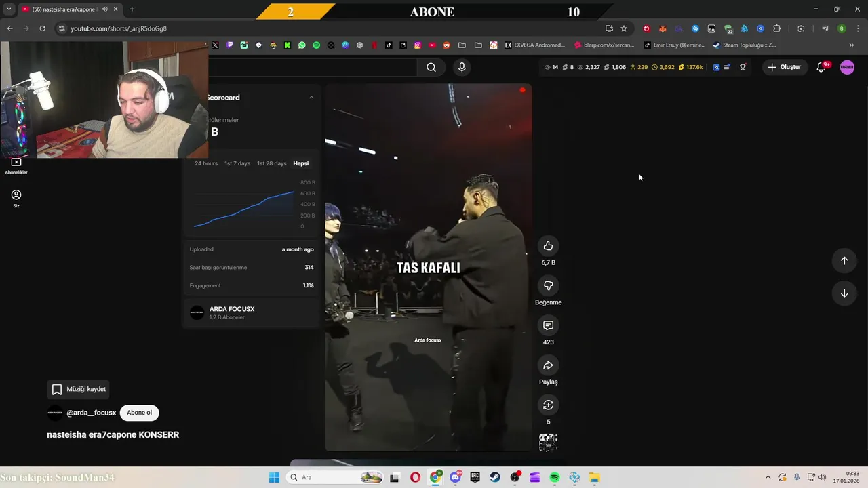This screenshot has height=488, width=868.
Task: Open the comments with 423 count
Action: pyautogui.click(x=548, y=325)
